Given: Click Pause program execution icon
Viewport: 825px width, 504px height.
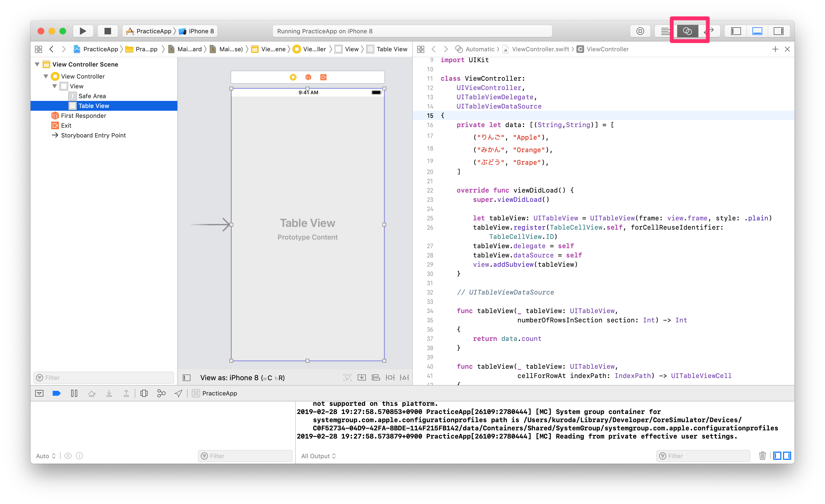Looking at the screenshot, I should click(x=74, y=393).
